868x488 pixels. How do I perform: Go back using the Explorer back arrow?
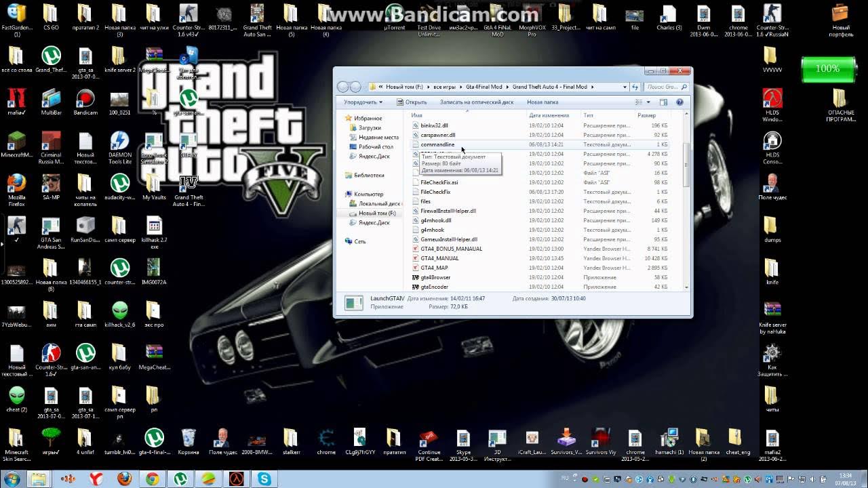[343, 87]
